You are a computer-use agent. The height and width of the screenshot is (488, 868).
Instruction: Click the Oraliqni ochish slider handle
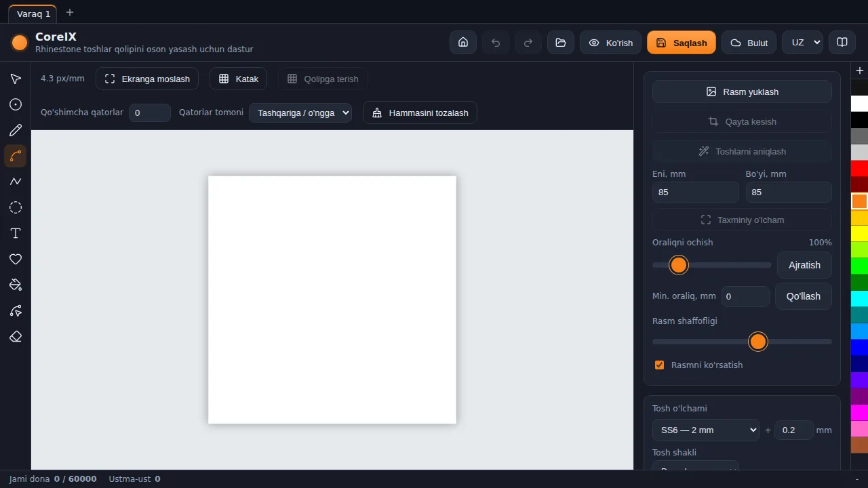click(679, 265)
